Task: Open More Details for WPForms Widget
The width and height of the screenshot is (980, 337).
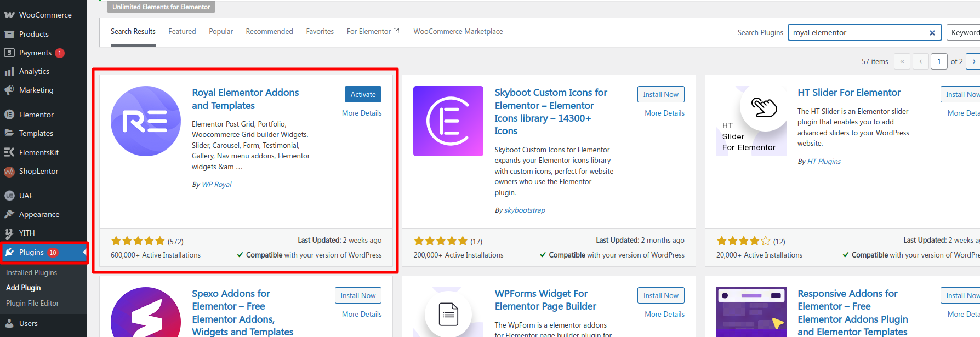Action: 664,314
